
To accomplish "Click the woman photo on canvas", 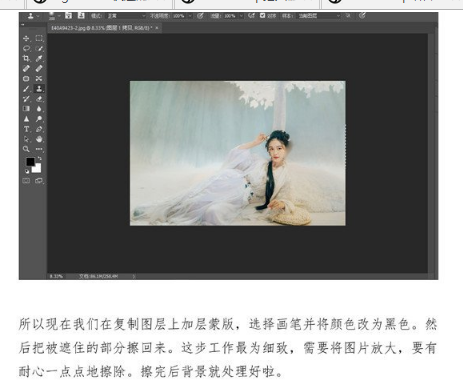I will click(238, 153).
